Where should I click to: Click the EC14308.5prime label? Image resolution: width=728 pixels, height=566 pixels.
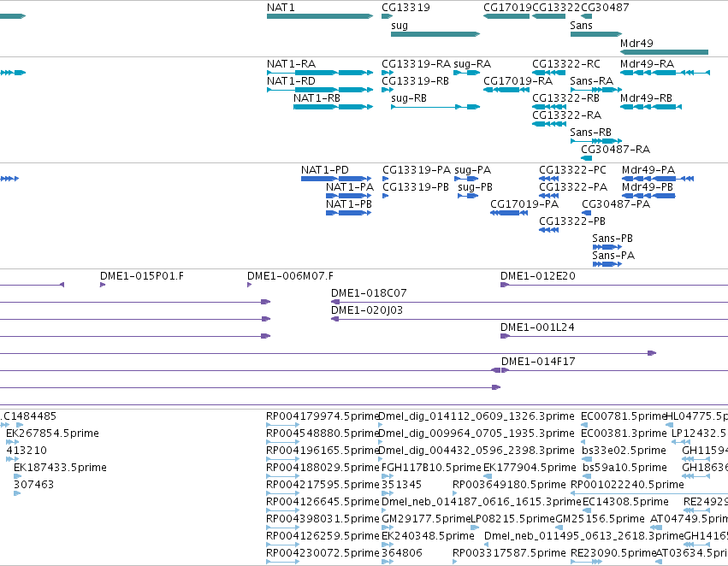(625, 502)
